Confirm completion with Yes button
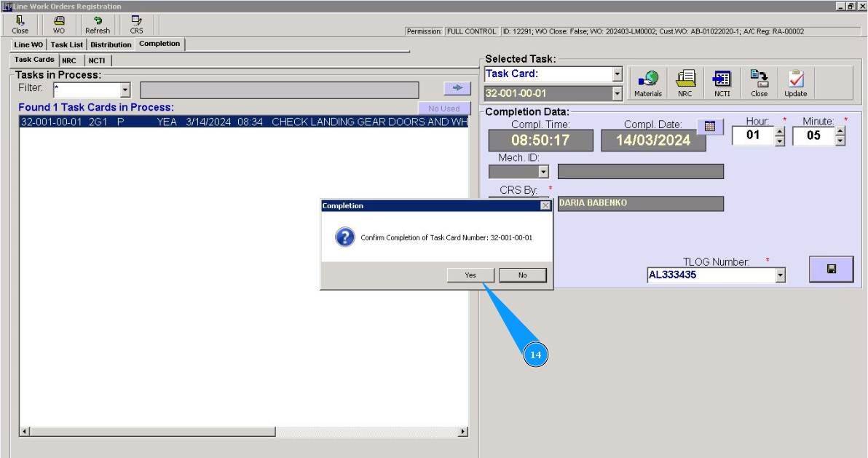The image size is (868, 458). (x=470, y=275)
